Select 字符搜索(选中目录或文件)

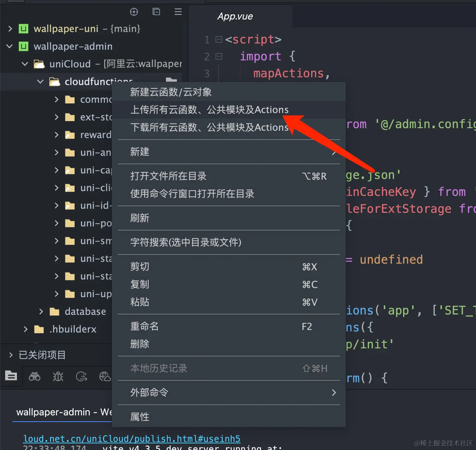click(228, 242)
